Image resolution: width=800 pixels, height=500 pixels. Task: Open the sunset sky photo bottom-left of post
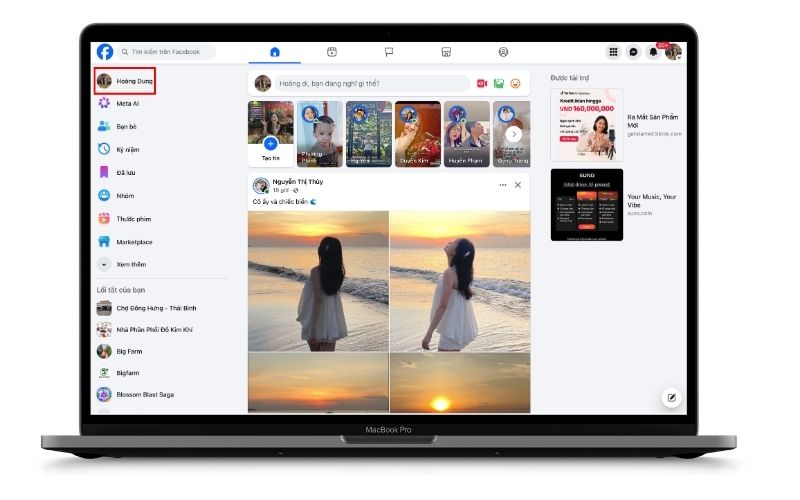tap(318, 383)
